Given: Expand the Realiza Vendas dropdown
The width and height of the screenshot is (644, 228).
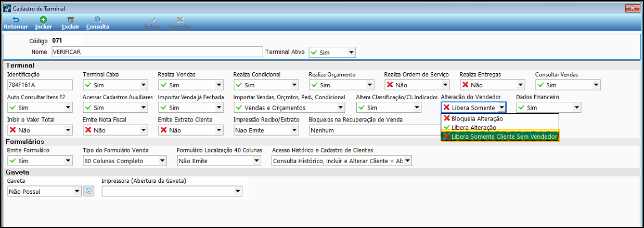Looking at the screenshot, I should (x=219, y=85).
